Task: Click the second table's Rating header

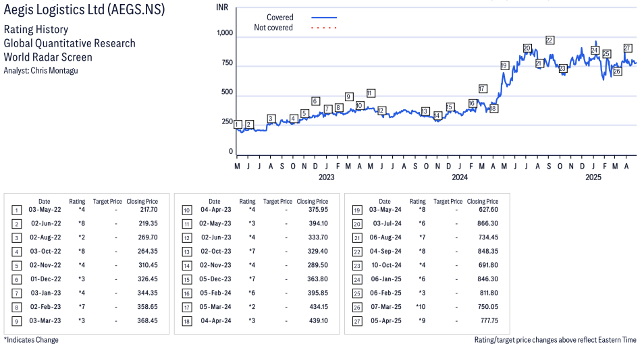Action: point(247,202)
